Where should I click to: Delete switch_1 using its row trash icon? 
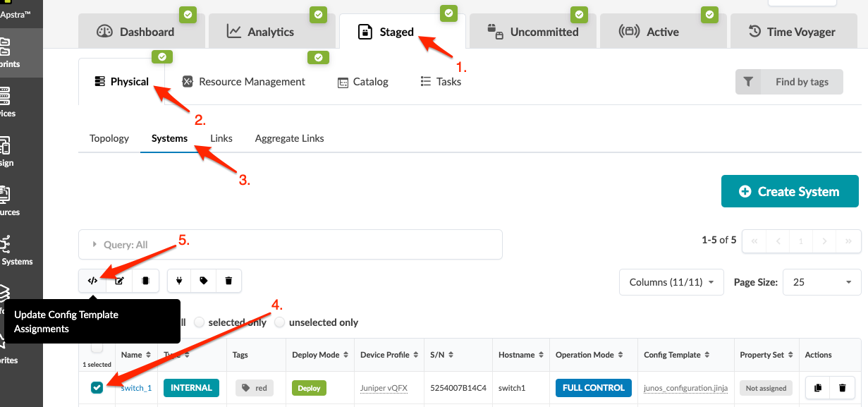[x=842, y=387]
